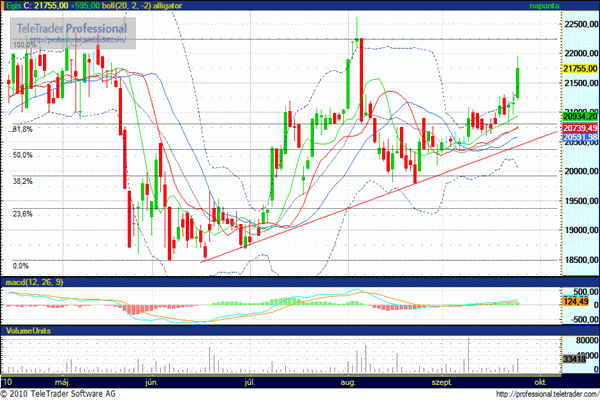The width and height of the screenshot is (600, 400).
Task: Select the red 20739,49 price tag
Action: tap(580, 128)
